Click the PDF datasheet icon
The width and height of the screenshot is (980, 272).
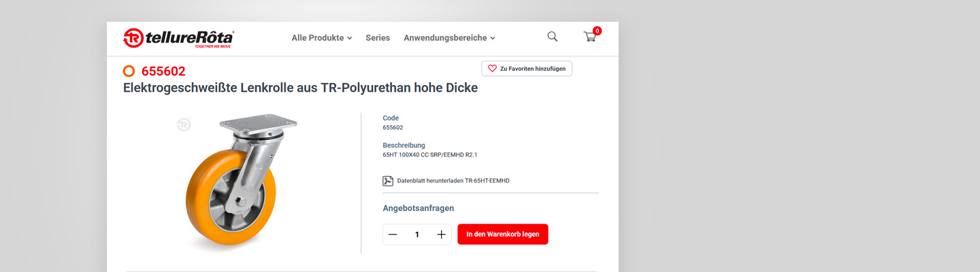[388, 181]
